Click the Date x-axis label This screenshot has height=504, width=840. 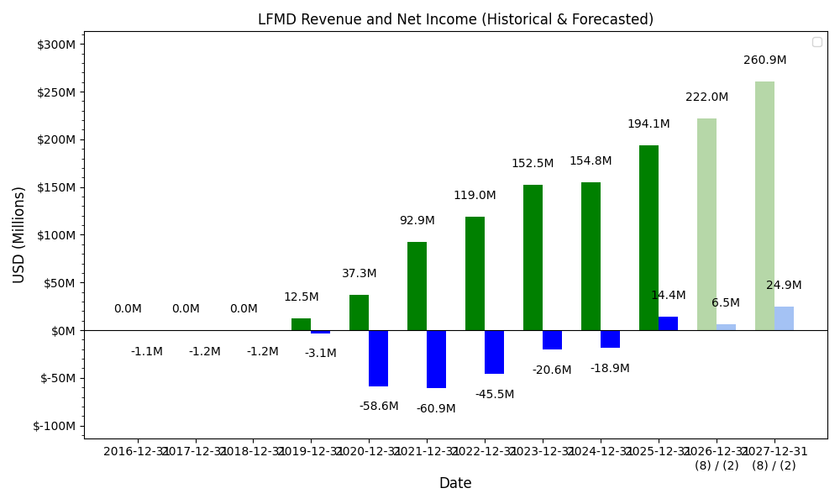tap(455, 483)
